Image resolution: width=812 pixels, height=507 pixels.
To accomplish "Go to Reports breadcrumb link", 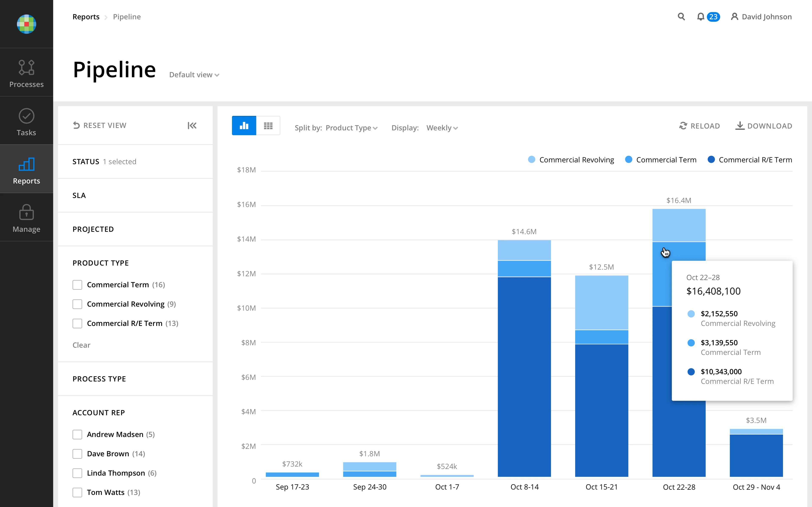I will coord(86,17).
